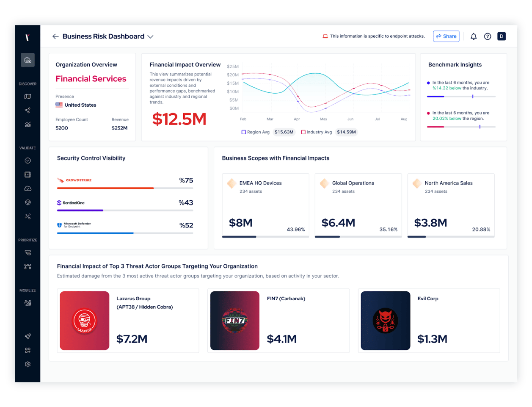Image resolution: width=532 pixels, height=407 pixels.
Task: Click the map icon under Discover
Action: (x=28, y=97)
